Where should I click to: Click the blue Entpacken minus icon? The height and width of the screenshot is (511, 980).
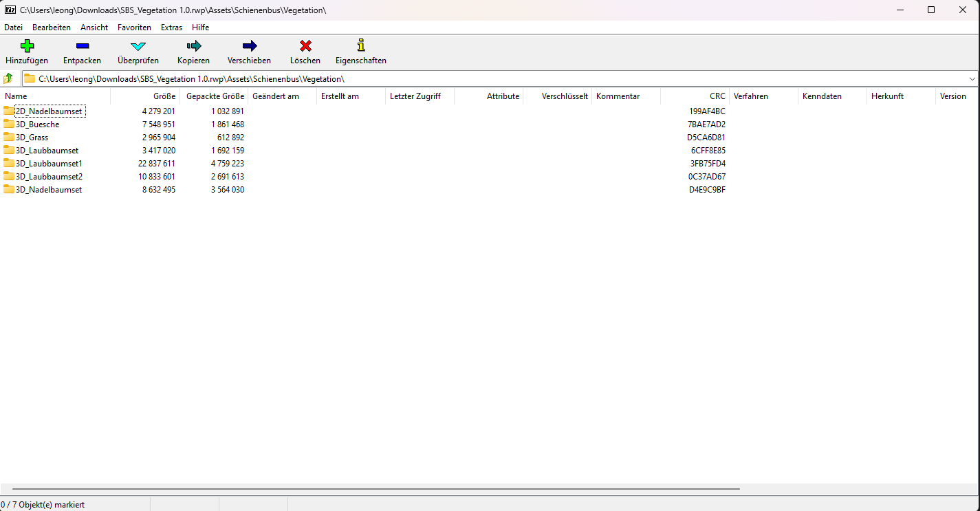pos(82,46)
